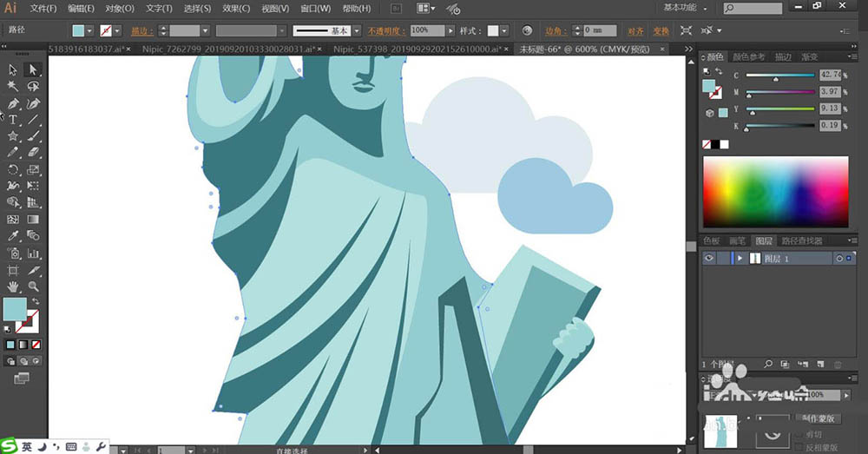Select the Scale tool

33,169
